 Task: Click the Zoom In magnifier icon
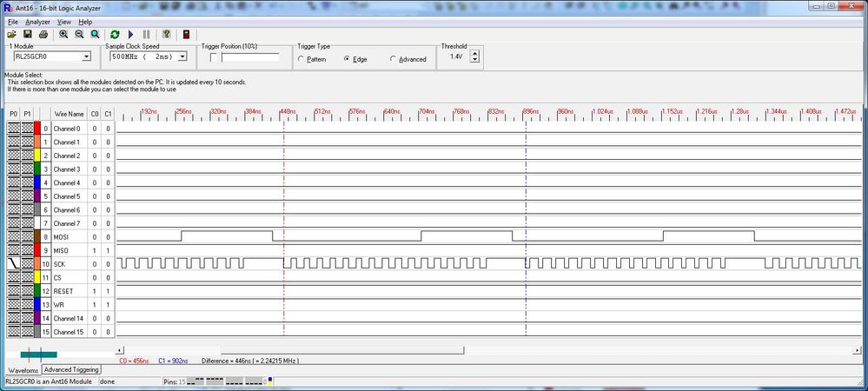click(x=63, y=35)
